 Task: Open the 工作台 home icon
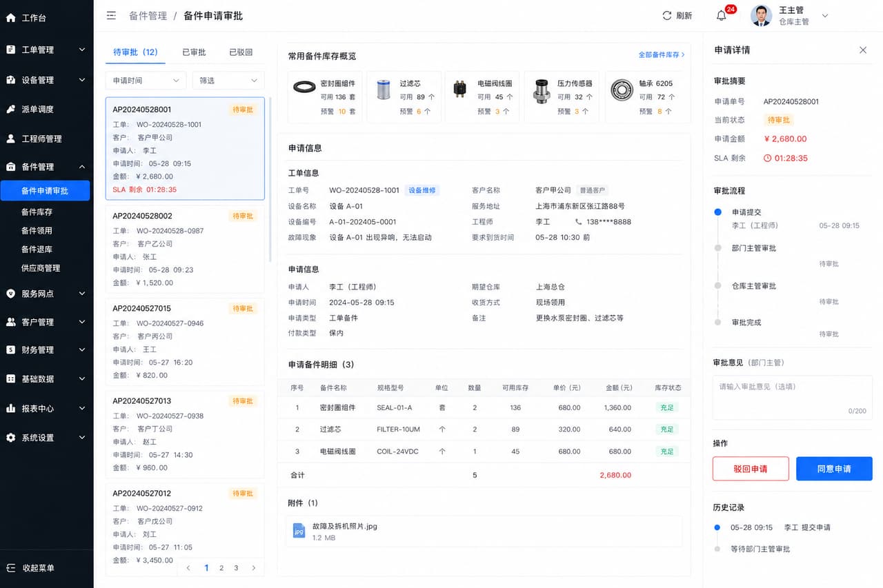(x=10, y=18)
